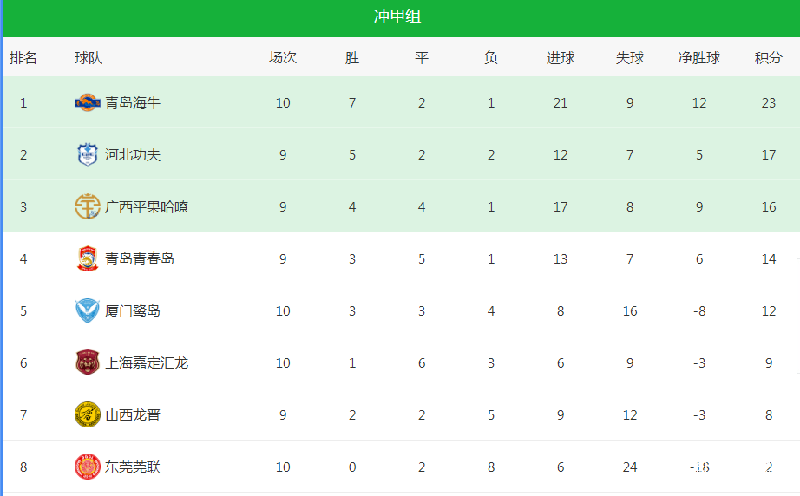
Task: Click 青岛海牛's 23 points value
Action: coord(768,103)
